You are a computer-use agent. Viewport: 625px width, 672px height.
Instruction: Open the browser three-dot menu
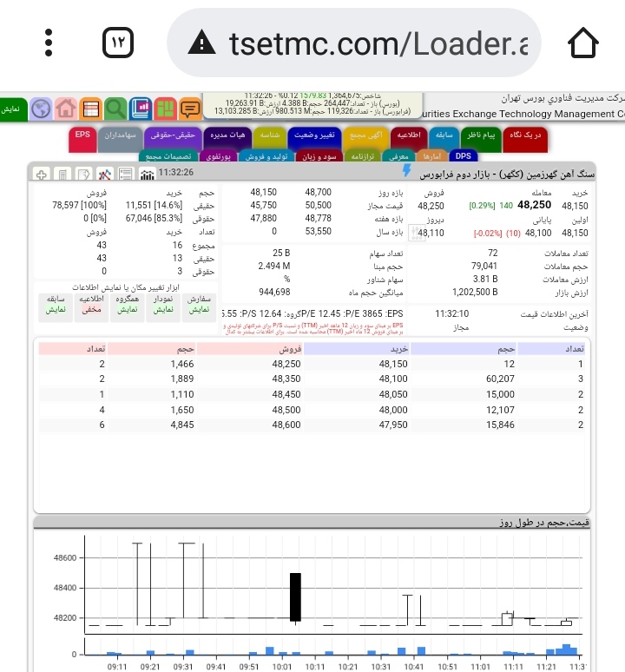tap(49, 43)
